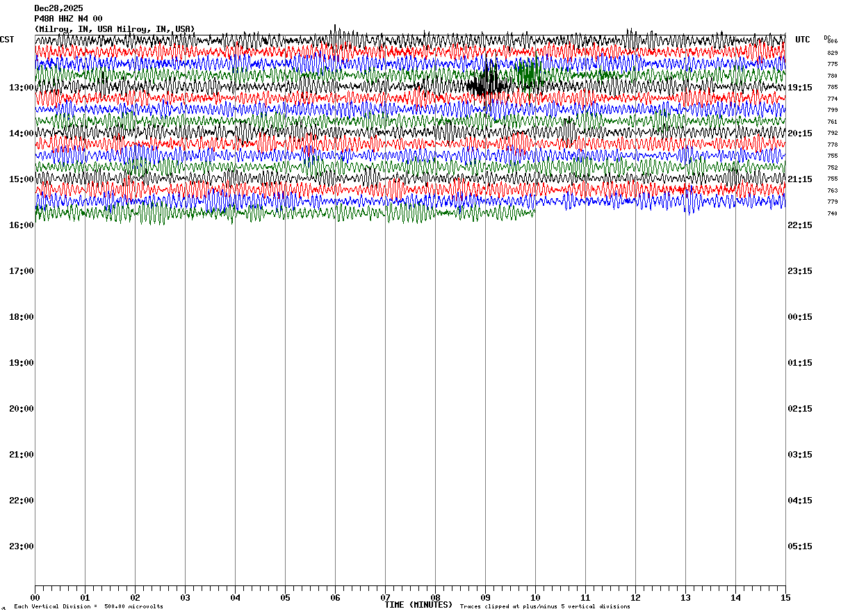Select the 17:00 CST time label
This screenshot has width=841, height=616.
pos(22,271)
